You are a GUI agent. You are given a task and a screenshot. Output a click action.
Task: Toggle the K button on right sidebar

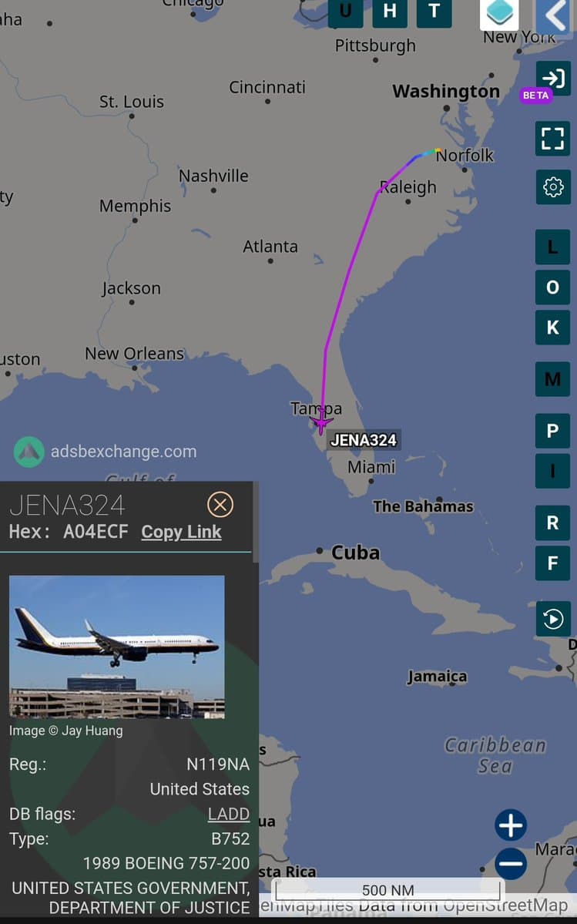click(553, 327)
